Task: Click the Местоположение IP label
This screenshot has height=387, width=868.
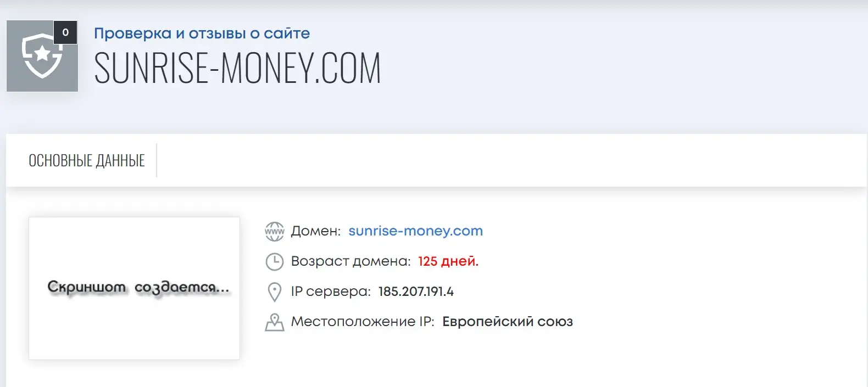Action: (x=363, y=322)
